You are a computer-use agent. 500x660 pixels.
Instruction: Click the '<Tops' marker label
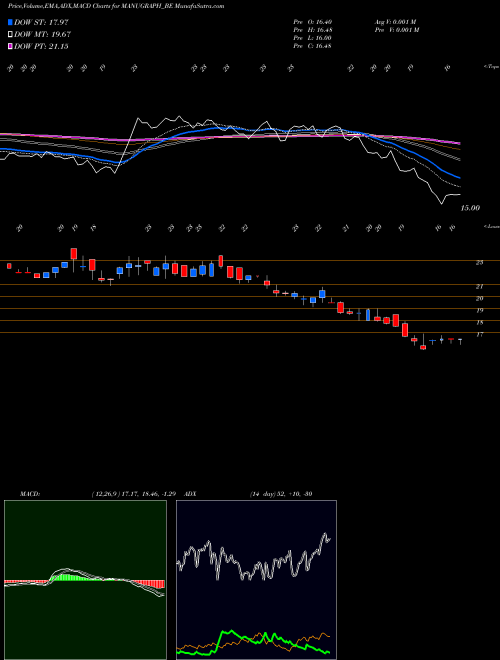click(491, 67)
